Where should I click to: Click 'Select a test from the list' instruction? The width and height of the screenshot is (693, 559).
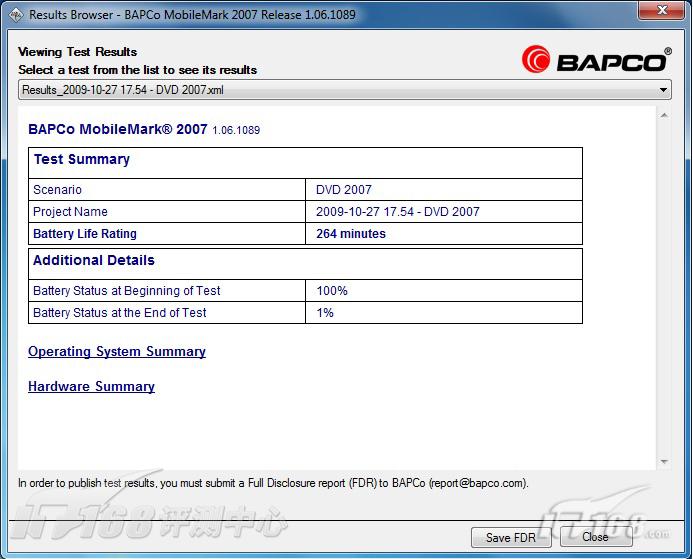coord(137,70)
